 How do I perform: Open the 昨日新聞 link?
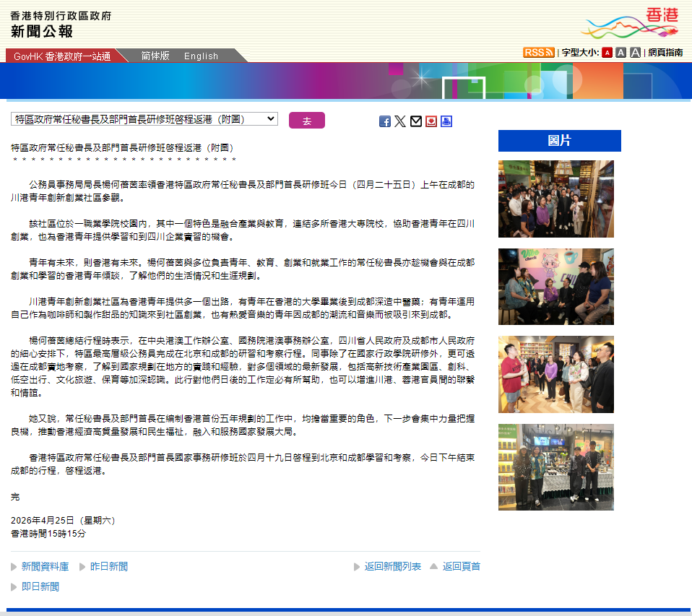tap(108, 567)
